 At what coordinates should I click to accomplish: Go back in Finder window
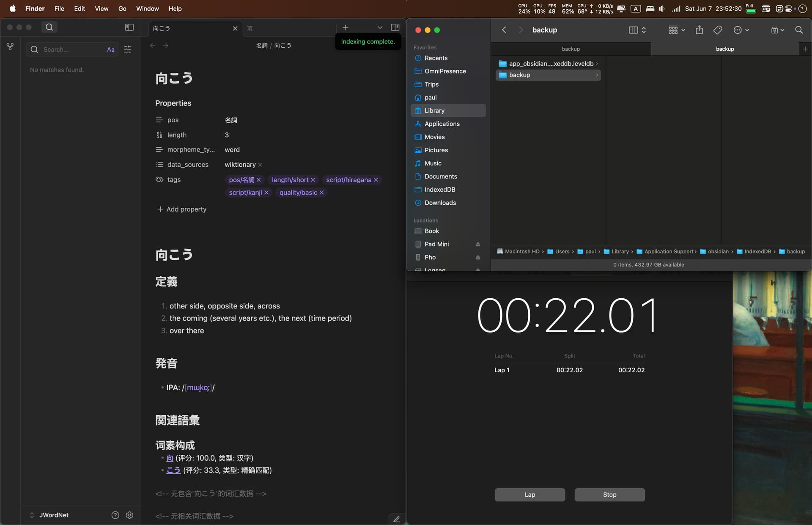(x=504, y=30)
